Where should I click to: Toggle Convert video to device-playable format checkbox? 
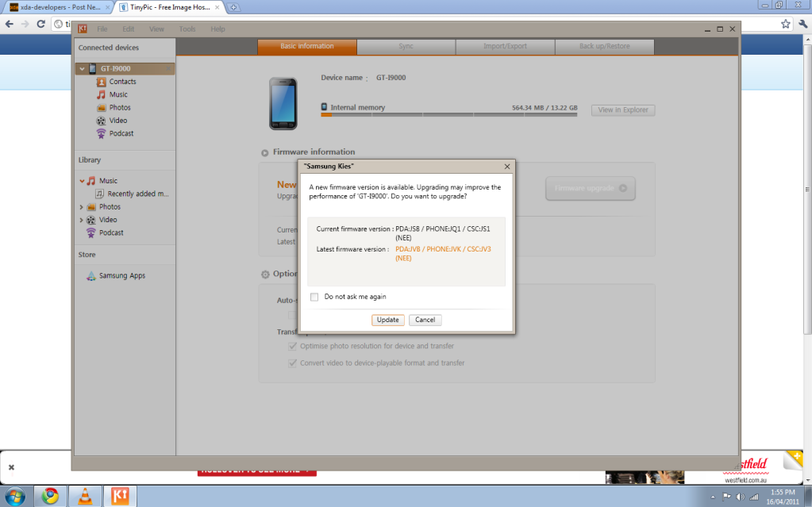(x=293, y=363)
